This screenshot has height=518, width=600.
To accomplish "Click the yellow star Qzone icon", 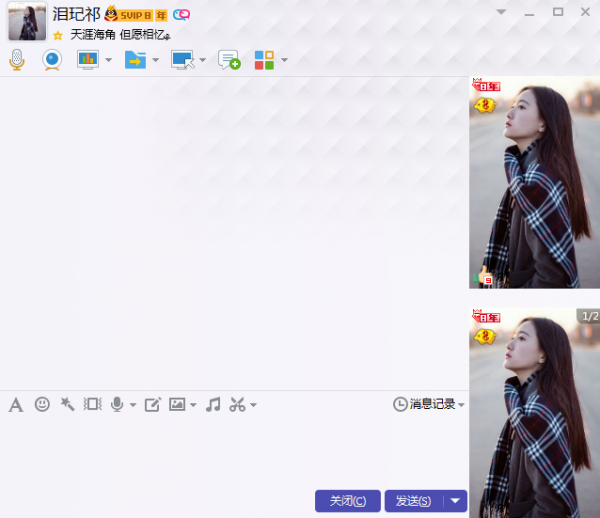I will [58, 36].
